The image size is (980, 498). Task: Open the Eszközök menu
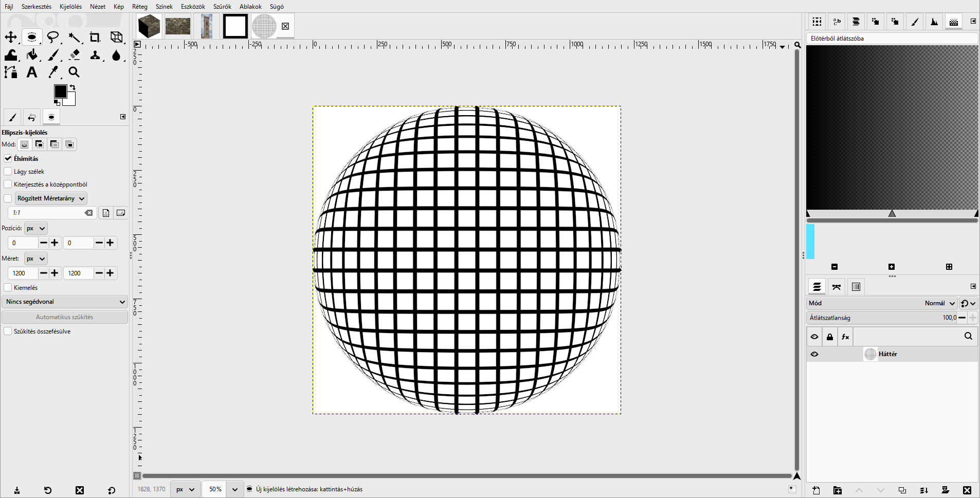pyautogui.click(x=193, y=7)
